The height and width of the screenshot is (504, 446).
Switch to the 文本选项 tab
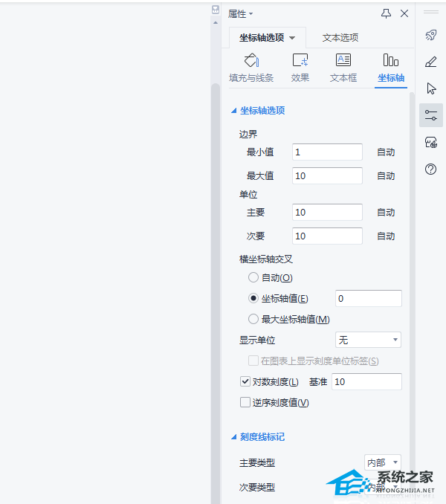pos(340,38)
